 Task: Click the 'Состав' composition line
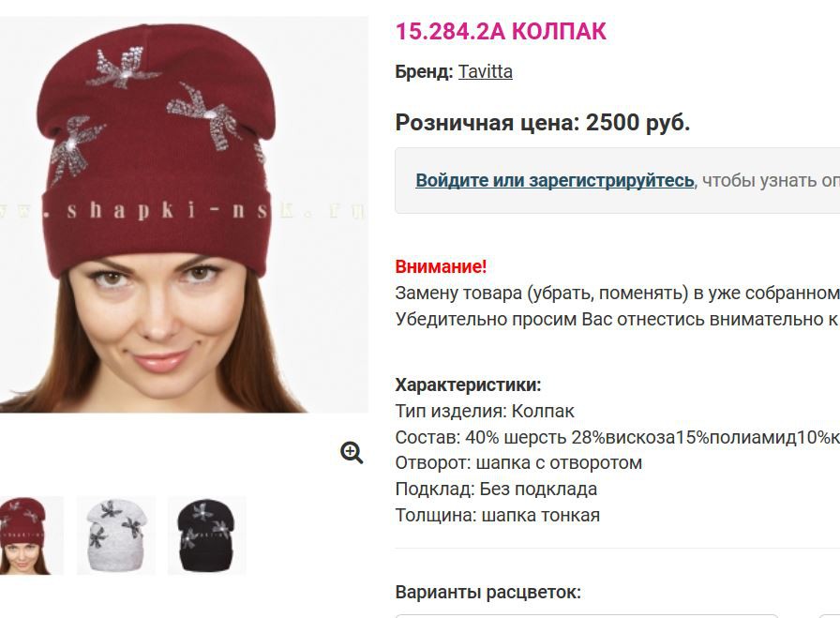point(618,437)
